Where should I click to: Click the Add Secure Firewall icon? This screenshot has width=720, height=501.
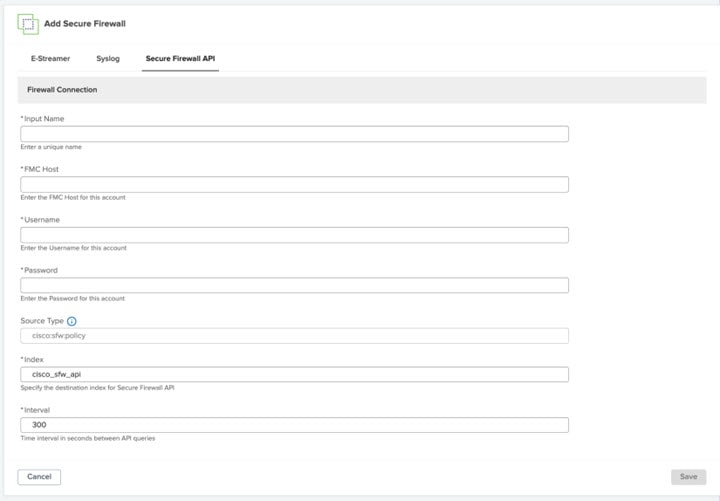[x=28, y=24]
